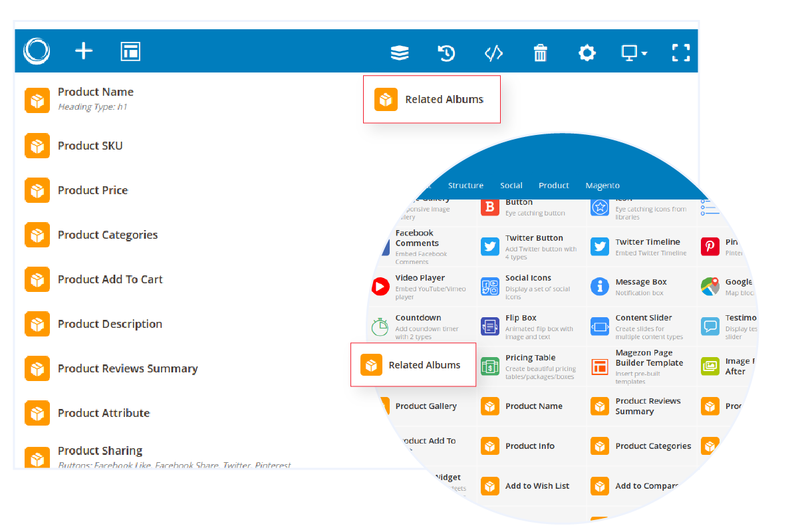Clear the page using the trash icon
Screen dimensions: 798x532
pos(541,53)
